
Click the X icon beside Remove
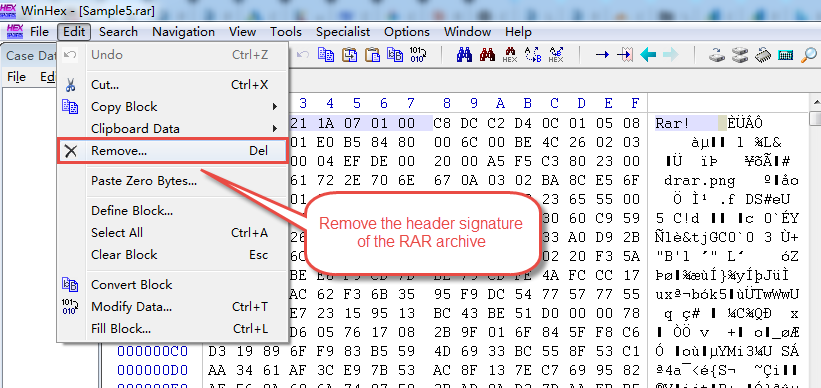(70, 151)
